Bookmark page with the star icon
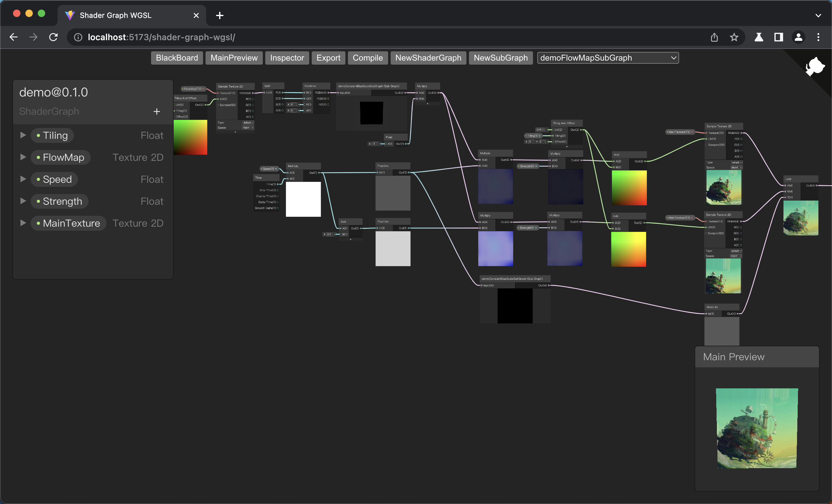The width and height of the screenshot is (832, 504). [734, 37]
